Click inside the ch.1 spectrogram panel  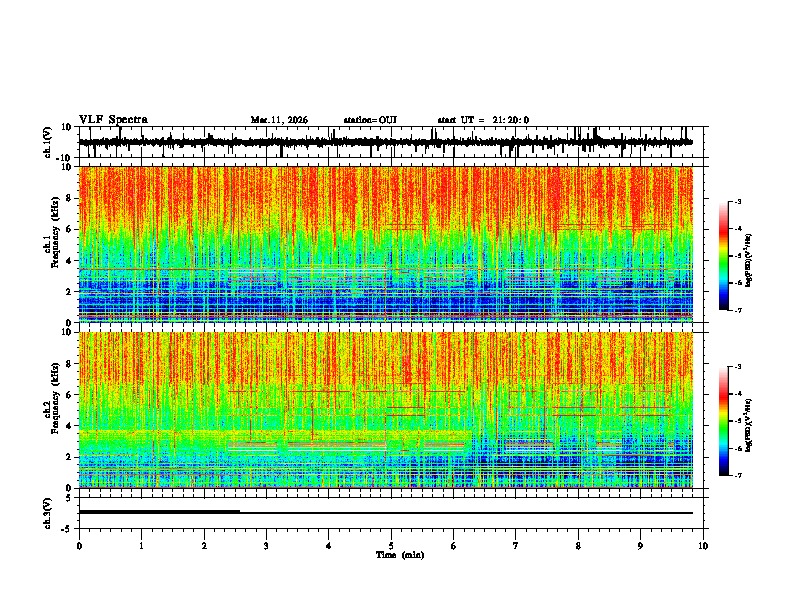(x=385, y=244)
